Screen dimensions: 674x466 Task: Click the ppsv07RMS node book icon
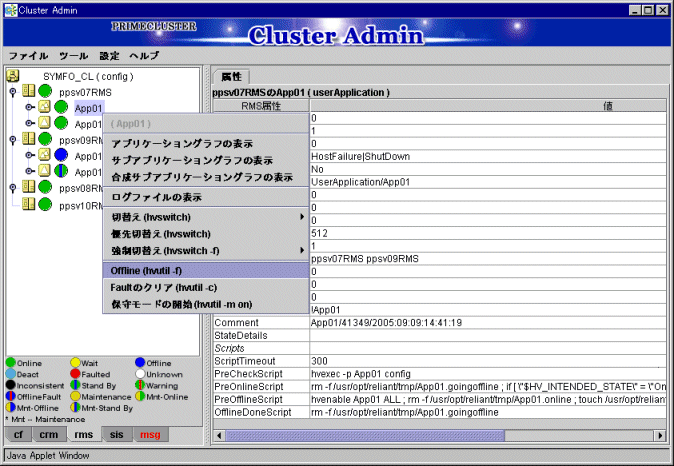pos(28,91)
